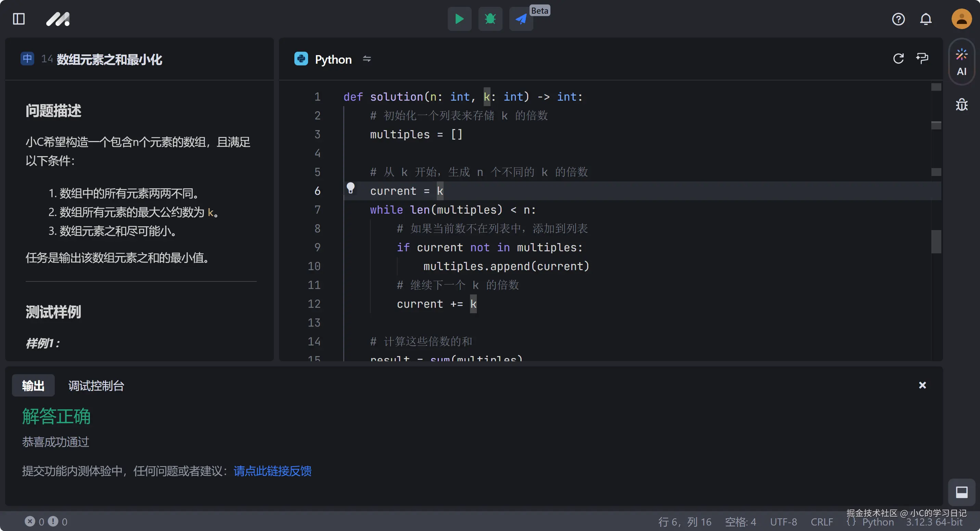Reset code with the refresh icon
The image size is (980, 531).
898,59
